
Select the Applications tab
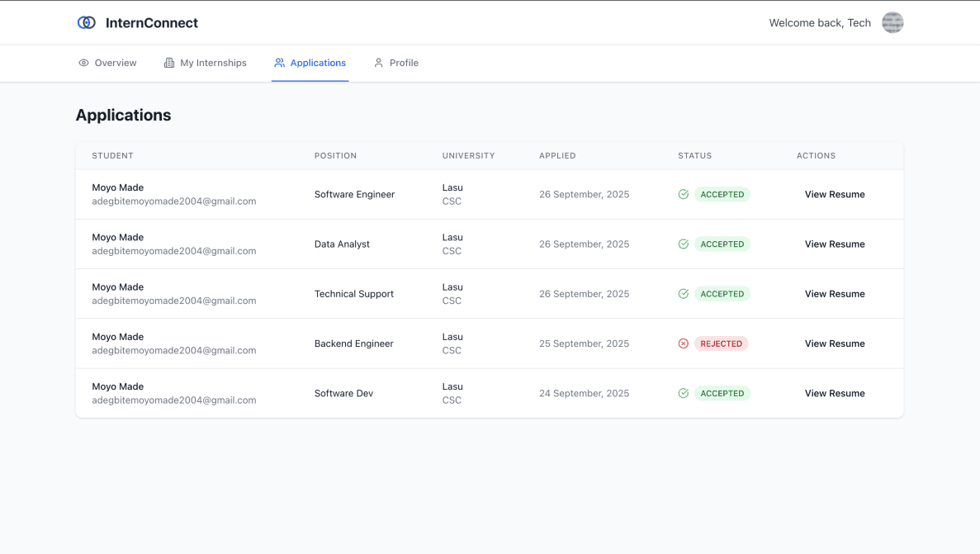[x=310, y=63]
